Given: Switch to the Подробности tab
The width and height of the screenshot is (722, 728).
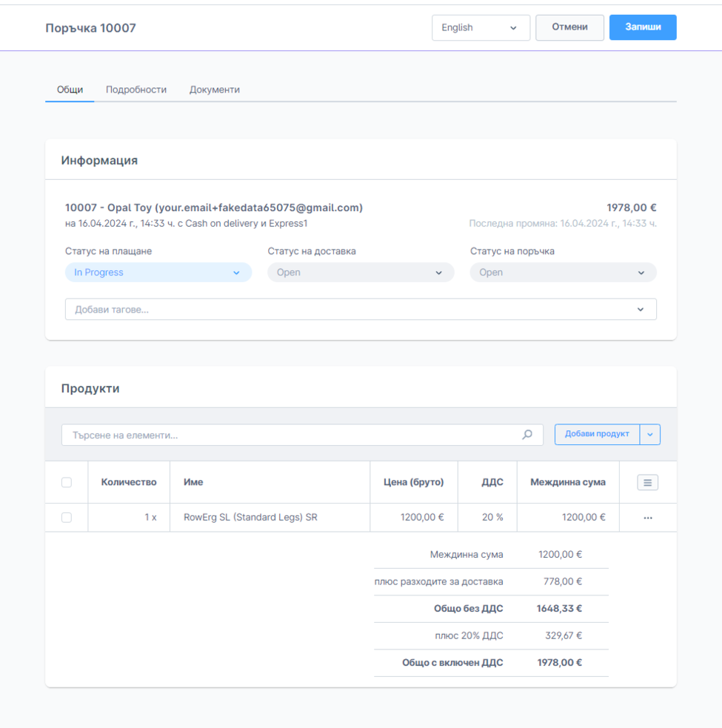Looking at the screenshot, I should tap(136, 90).
